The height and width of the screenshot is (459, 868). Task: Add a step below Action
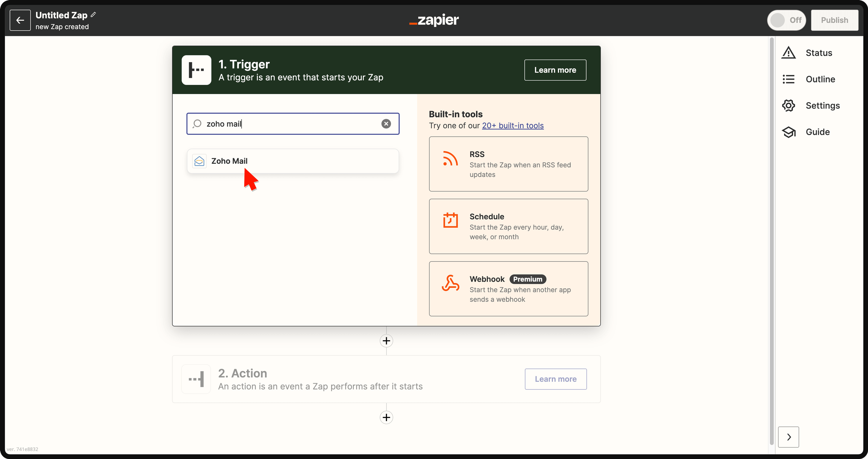(387, 418)
